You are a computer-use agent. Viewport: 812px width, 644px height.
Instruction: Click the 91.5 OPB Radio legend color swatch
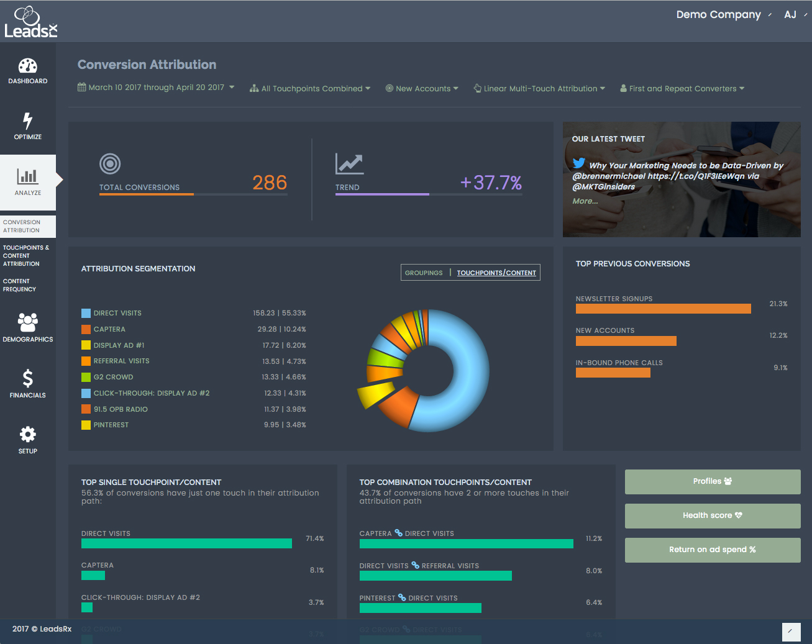click(86, 409)
